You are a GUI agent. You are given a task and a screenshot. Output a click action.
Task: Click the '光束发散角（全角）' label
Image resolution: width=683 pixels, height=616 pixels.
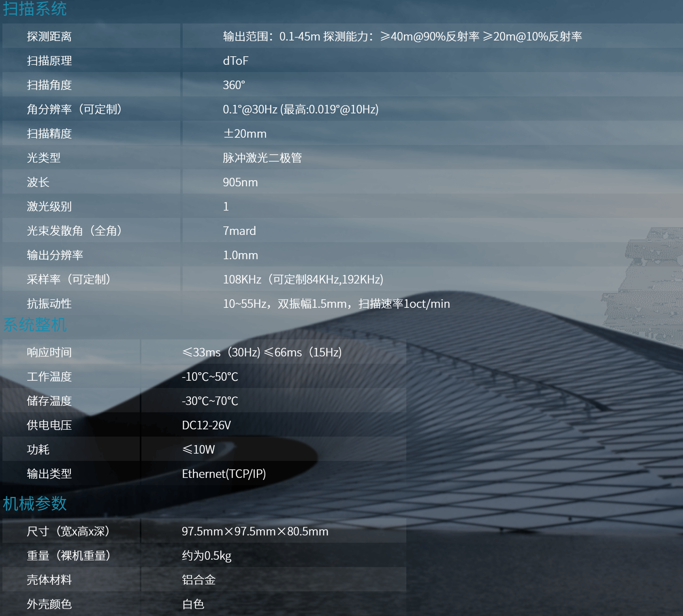pos(74,231)
